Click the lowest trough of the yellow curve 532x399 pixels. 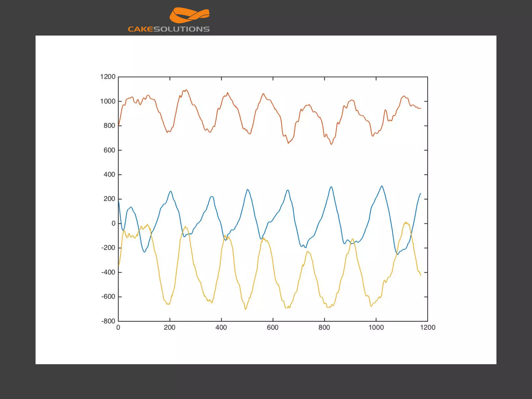pos(245,309)
